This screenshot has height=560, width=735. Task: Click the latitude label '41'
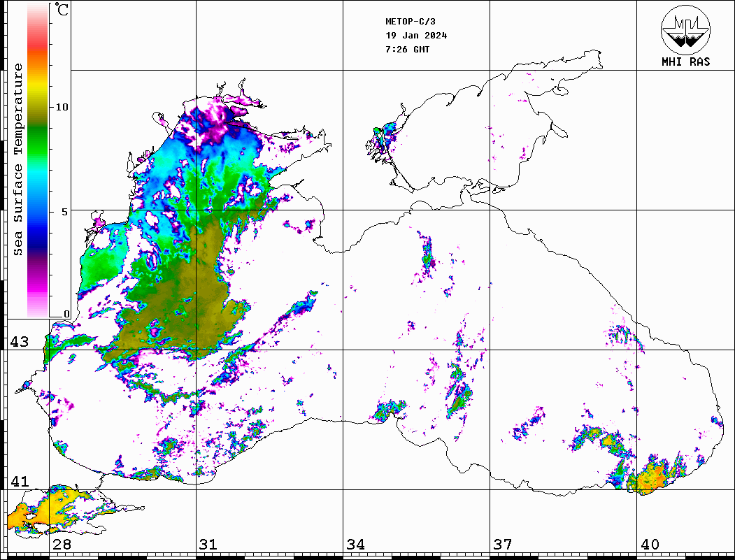point(19,481)
